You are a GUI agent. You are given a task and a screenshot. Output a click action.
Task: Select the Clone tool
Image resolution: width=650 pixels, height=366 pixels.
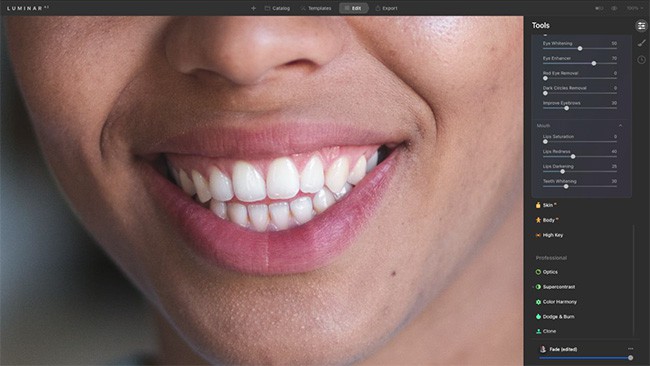[x=546, y=331]
